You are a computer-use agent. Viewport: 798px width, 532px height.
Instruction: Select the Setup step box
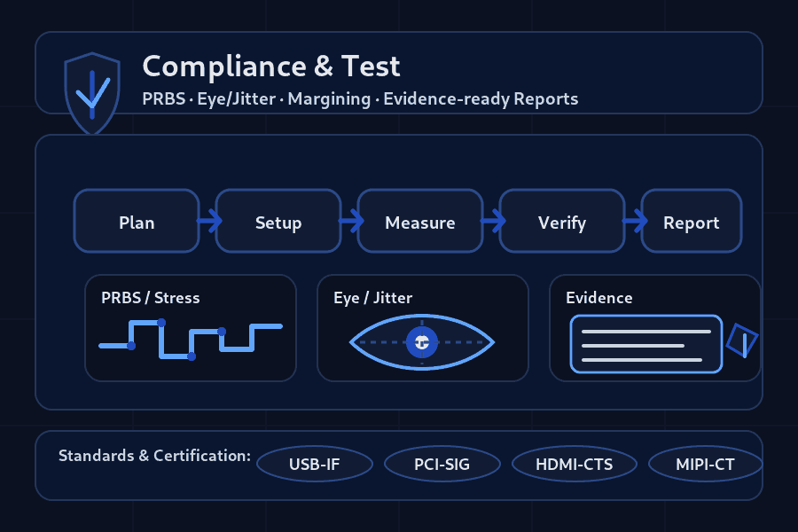pos(278,221)
